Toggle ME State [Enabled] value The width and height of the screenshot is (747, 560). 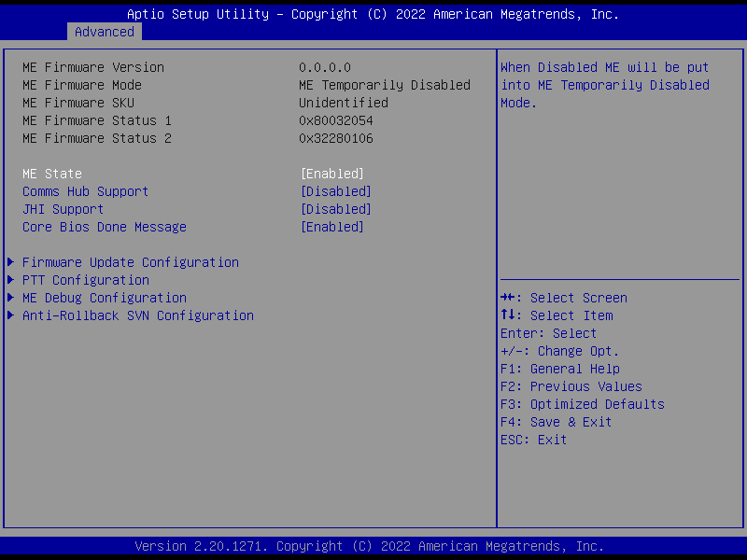pos(332,174)
